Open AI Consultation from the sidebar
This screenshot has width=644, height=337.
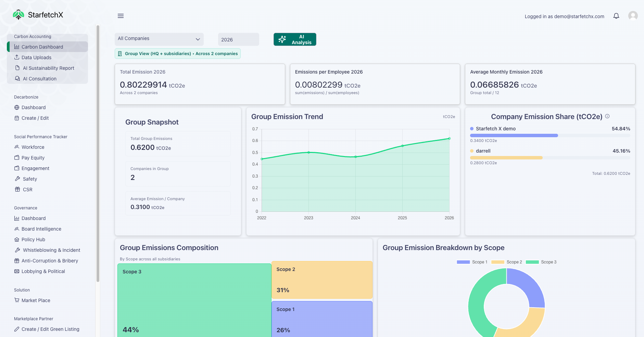pos(39,78)
